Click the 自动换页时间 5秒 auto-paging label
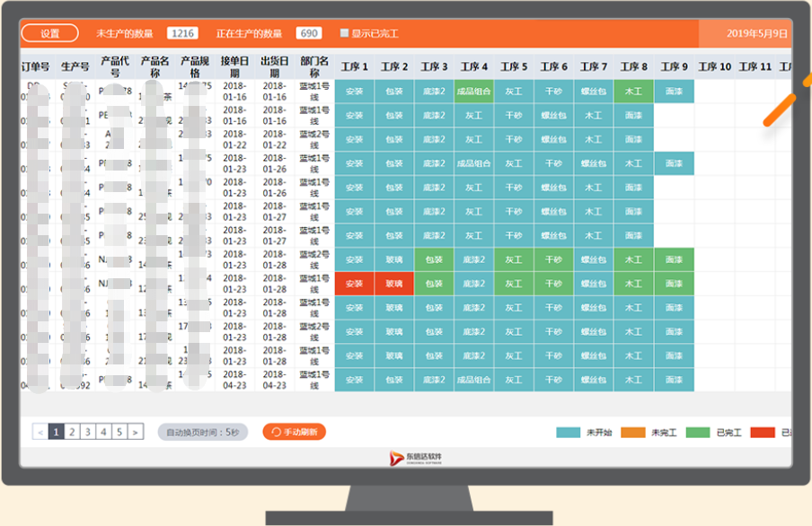This screenshot has height=526, width=812. (x=203, y=433)
